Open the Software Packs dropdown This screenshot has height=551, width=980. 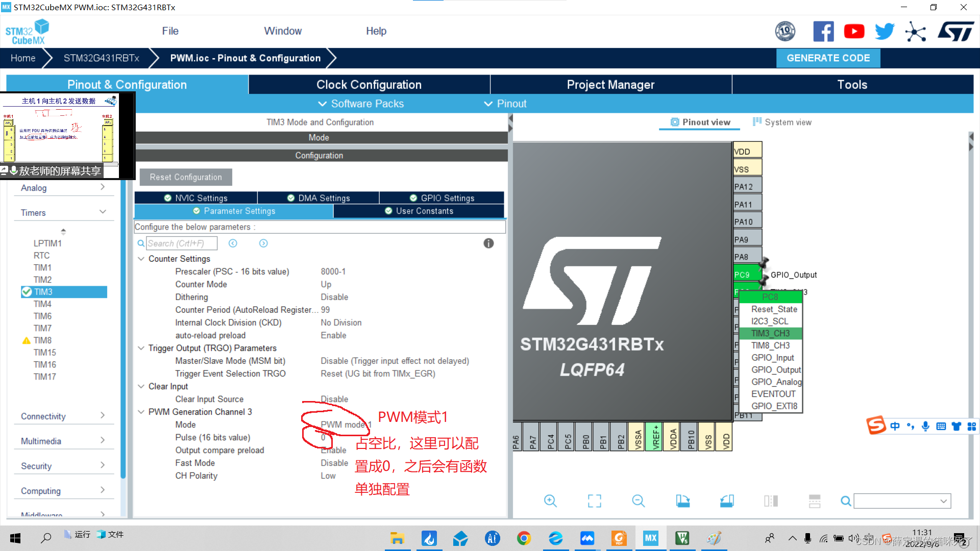tap(361, 104)
